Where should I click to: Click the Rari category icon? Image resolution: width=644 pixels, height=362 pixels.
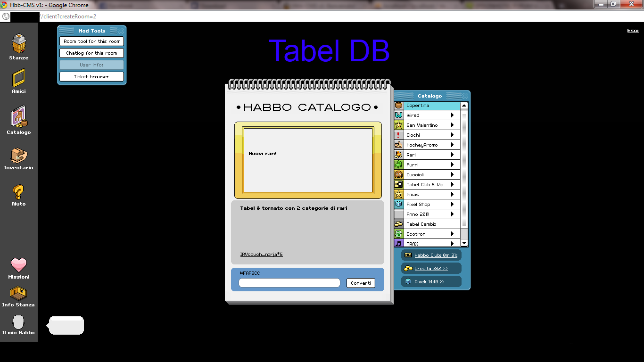coord(399,155)
